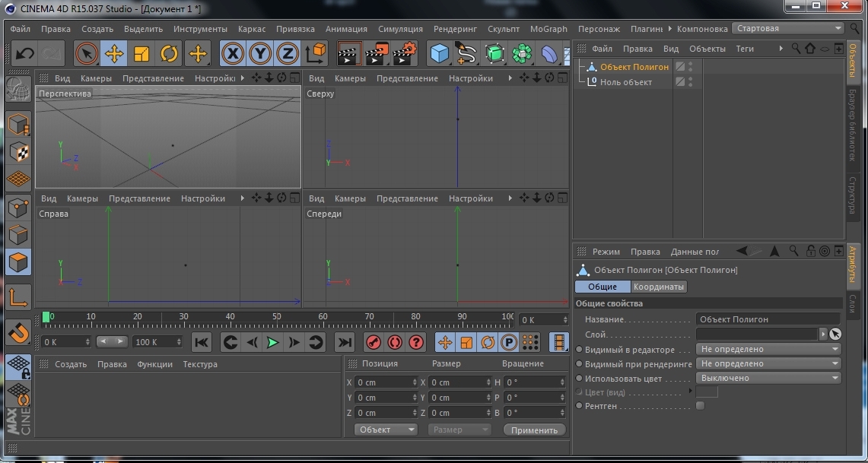Open render settings gear clapperboard
This screenshot has width=868, height=463.
pos(405,54)
